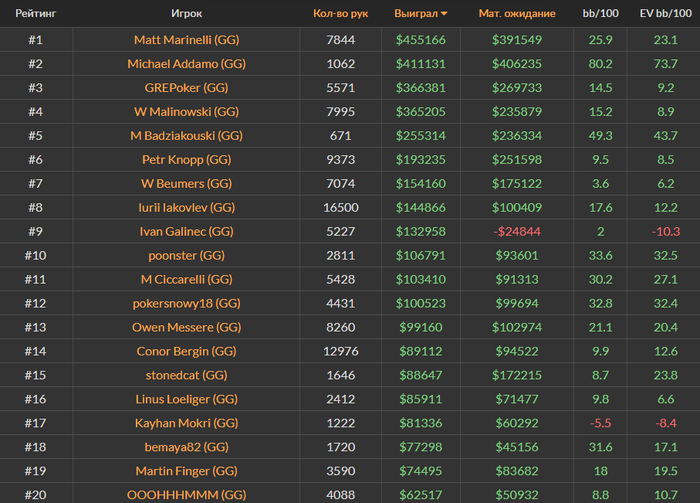Select GREPoker (GG) player name
Screen dimensions: 700x503
[x=187, y=88]
